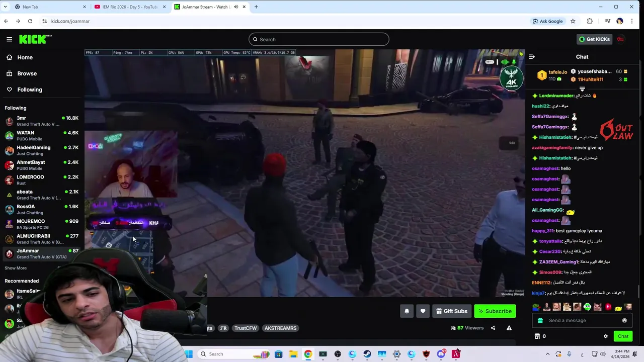Toggle follow heart button
Image resolution: width=644 pixels, height=362 pixels.
click(423, 311)
